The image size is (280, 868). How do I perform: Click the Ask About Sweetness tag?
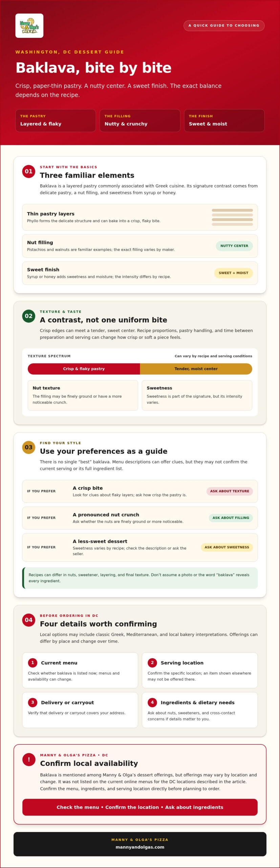[x=227, y=547]
